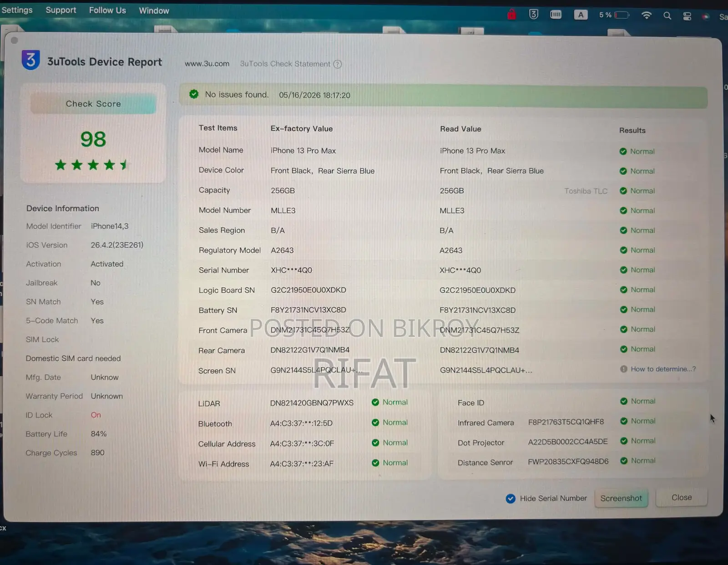Open the Wi-Fi menu icon
Screen dimensions: 728x565
point(646,15)
